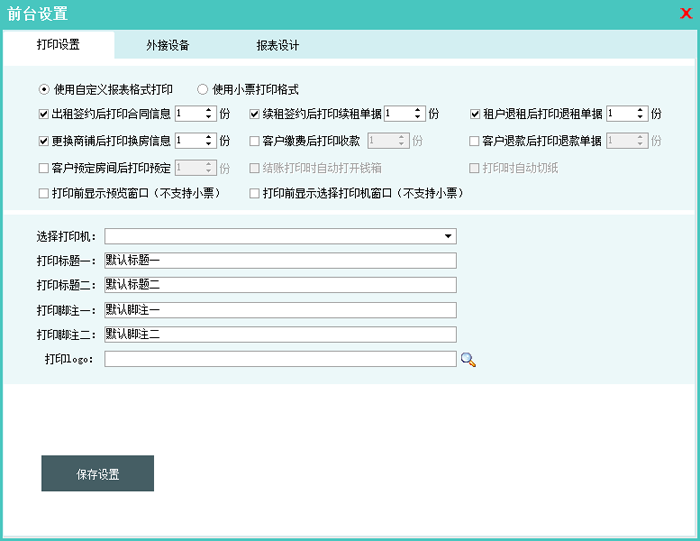Focus the 打印脚注二 input field

click(x=280, y=334)
